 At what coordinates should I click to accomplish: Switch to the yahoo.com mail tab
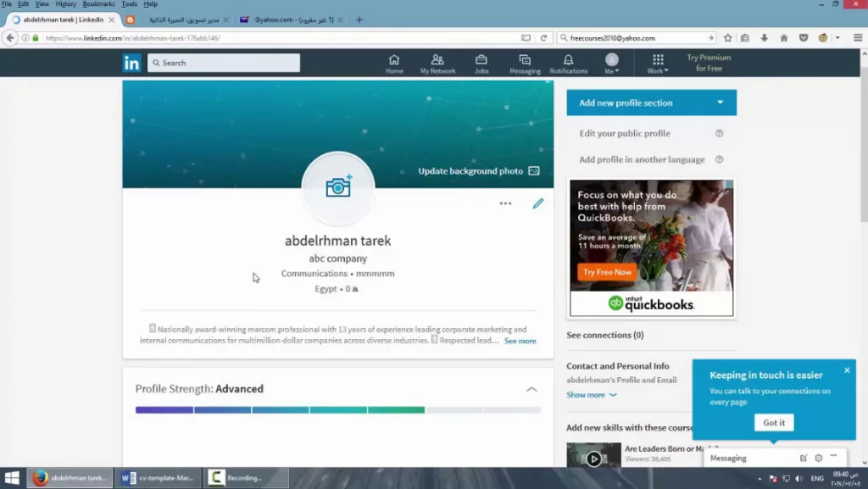tap(285, 19)
